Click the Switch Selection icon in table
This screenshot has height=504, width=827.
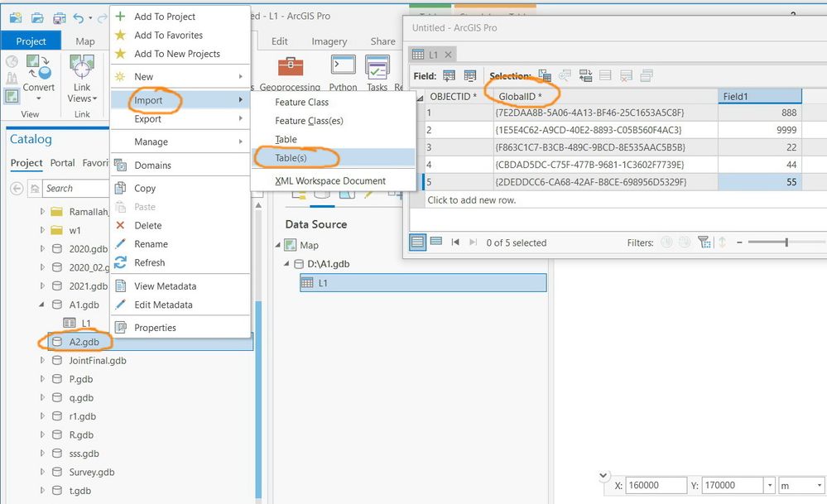585,76
